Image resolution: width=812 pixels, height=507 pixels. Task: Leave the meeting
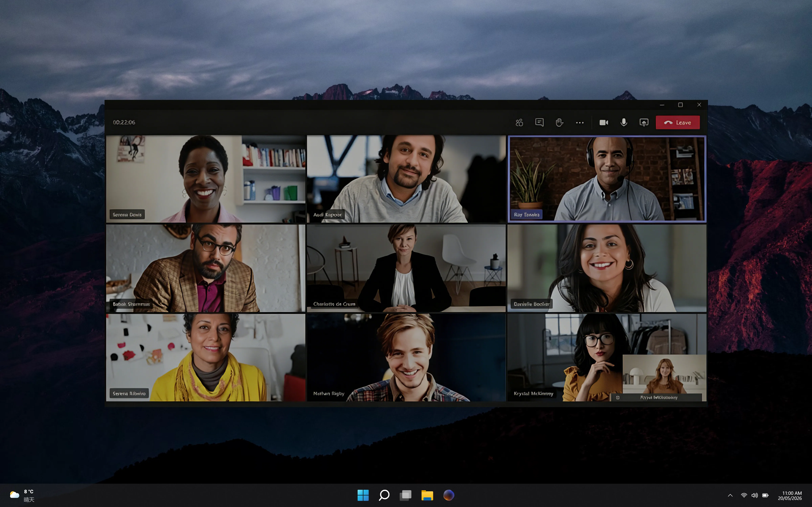[678, 122]
